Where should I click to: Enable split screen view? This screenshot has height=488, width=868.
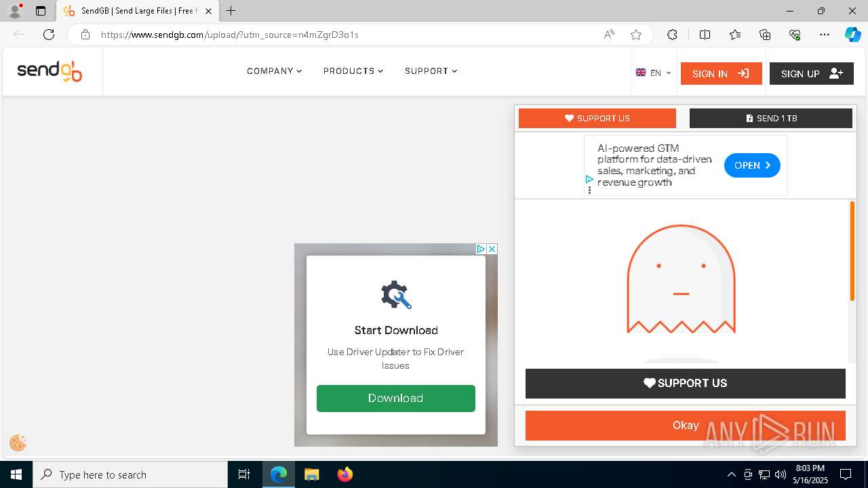(x=705, y=35)
